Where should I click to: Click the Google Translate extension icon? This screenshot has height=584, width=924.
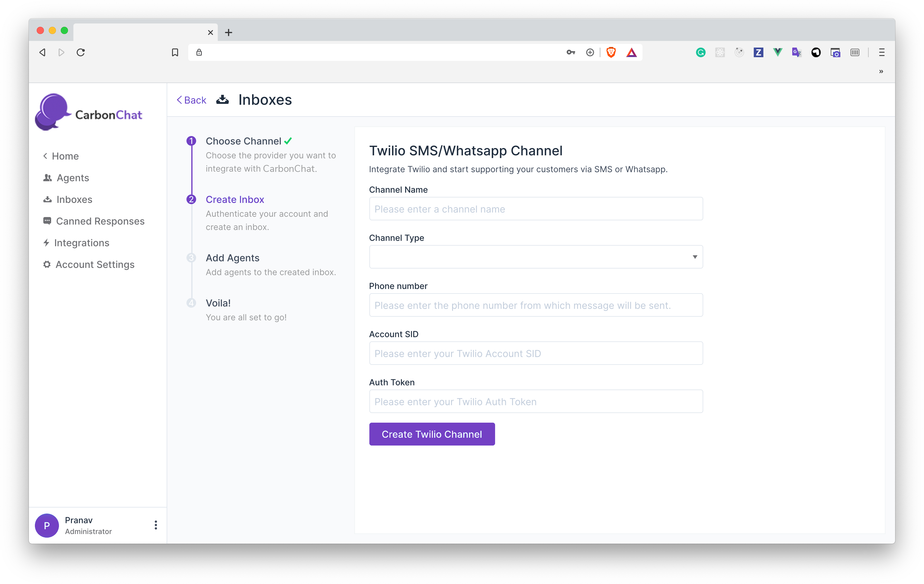(796, 52)
